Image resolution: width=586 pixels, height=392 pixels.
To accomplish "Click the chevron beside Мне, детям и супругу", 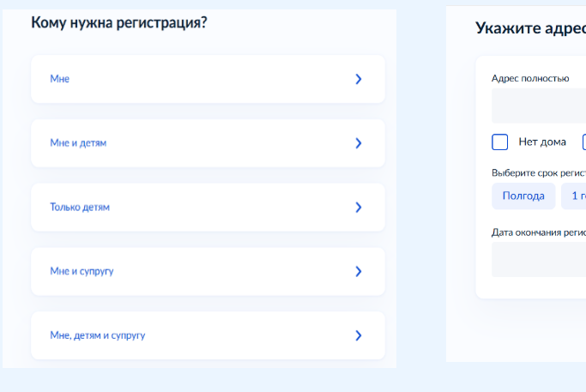I will [x=359, y=335].
